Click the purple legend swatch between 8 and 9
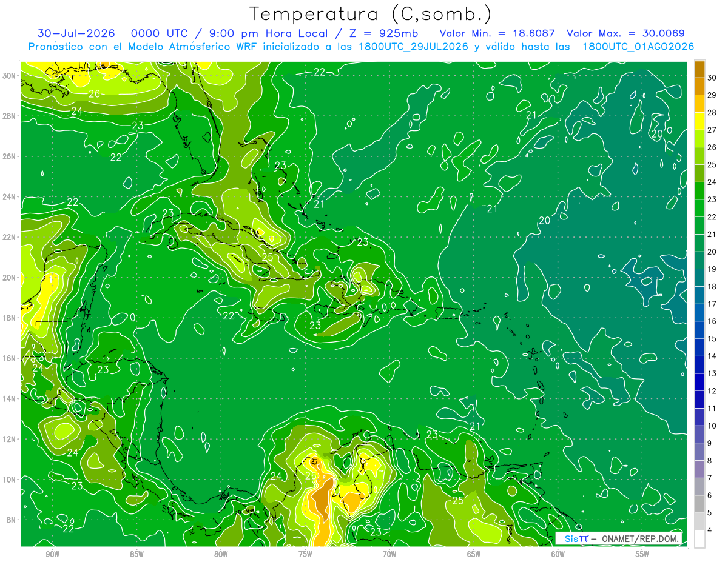The image size is (728, 562). pyautogui.click(x=699, y=452)
